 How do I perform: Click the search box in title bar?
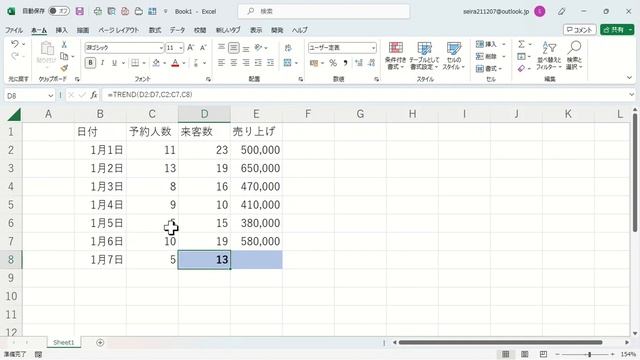point(324,11)
